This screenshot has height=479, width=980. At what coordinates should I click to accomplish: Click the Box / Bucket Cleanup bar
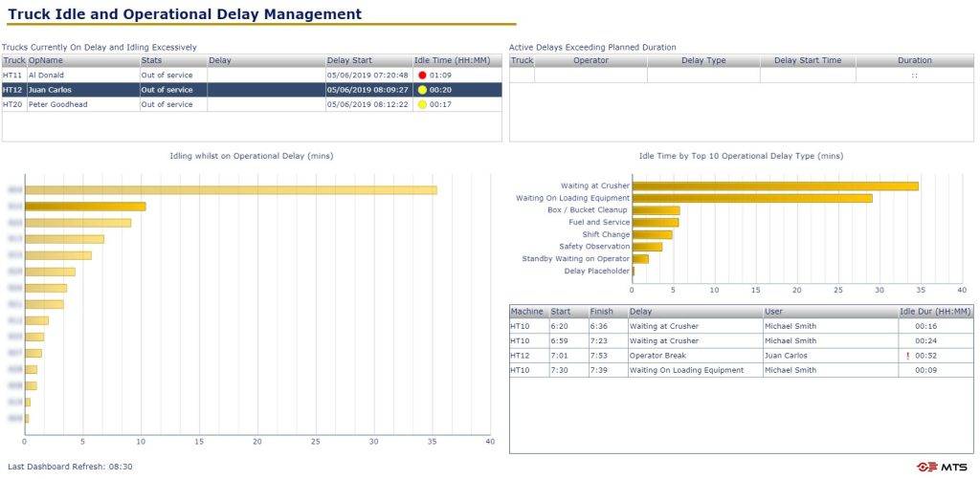[656, 210]
